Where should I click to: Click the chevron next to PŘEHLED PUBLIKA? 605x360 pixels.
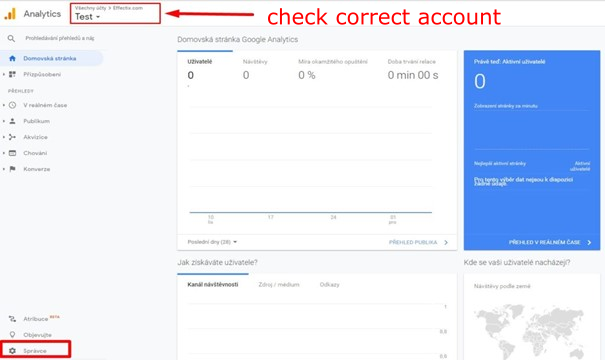click(446, 242)
